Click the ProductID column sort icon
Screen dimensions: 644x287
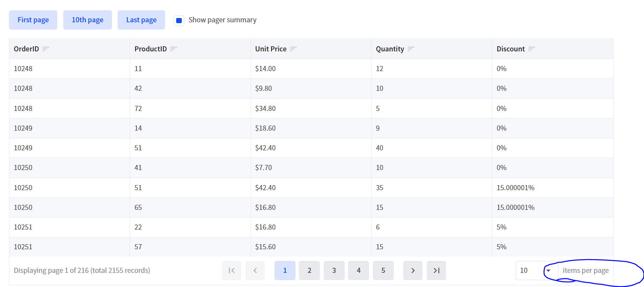click(174, 49)
